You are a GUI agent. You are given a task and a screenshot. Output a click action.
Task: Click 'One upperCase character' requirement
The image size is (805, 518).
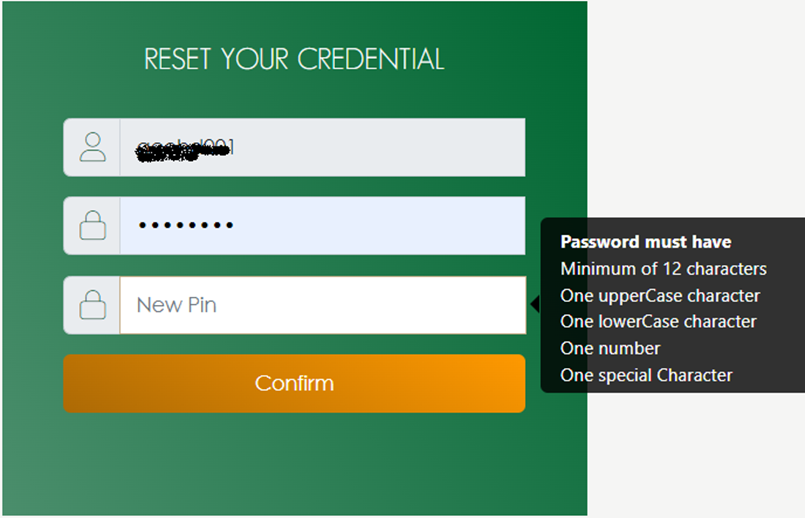tap(660, 296)
